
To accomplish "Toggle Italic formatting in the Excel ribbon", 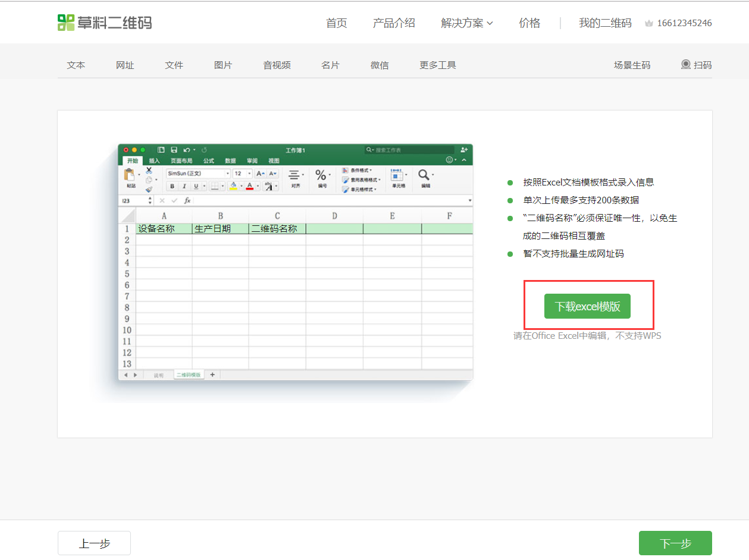I will (184, 186).
